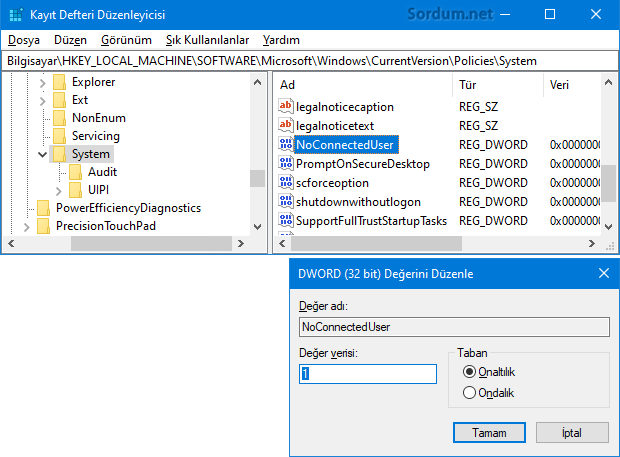Click values pane scroll left arrow
620x457 pixels.
point(282,244)
